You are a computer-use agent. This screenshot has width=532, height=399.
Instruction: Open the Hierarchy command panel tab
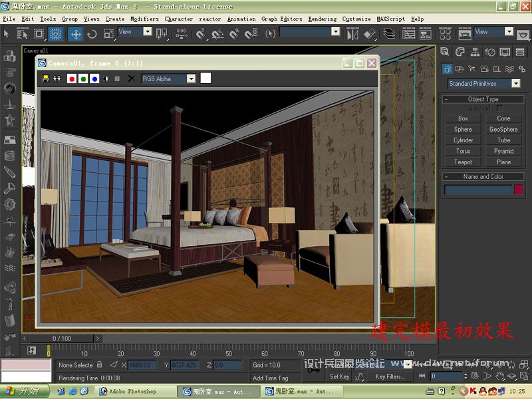pos(475,51)
